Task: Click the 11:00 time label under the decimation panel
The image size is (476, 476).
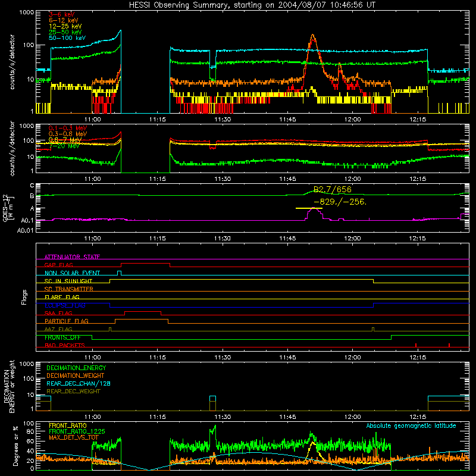Action: (x=92, y=417)
